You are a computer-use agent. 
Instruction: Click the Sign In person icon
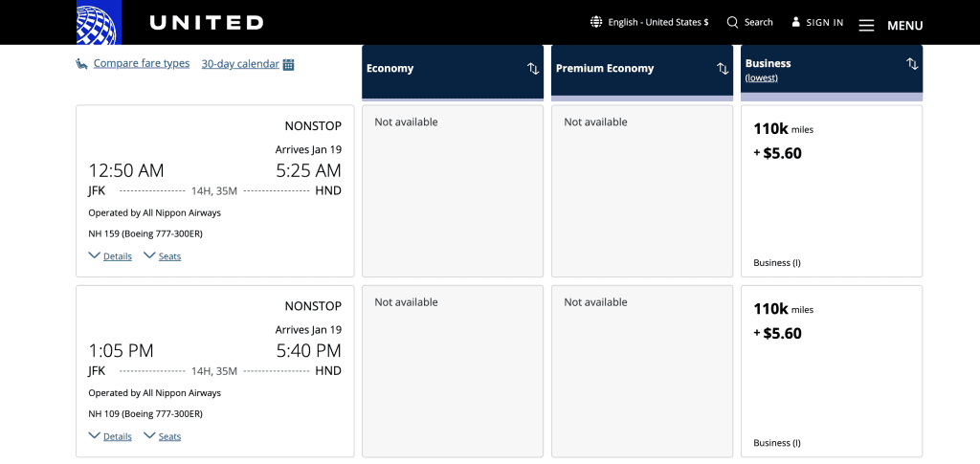coord(795,22)
